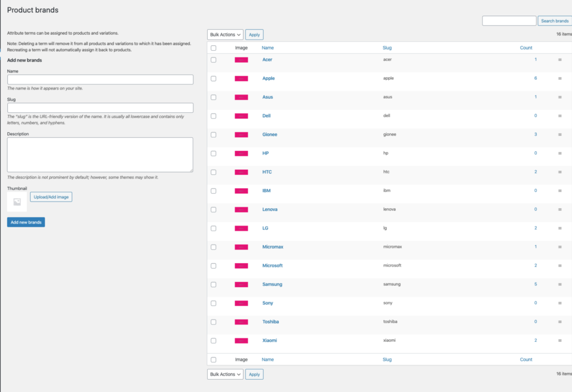Image resolution: width=572 pixels, height=392 pixels.
Task: Click the drag handle icon for HP
Action: 560,154
